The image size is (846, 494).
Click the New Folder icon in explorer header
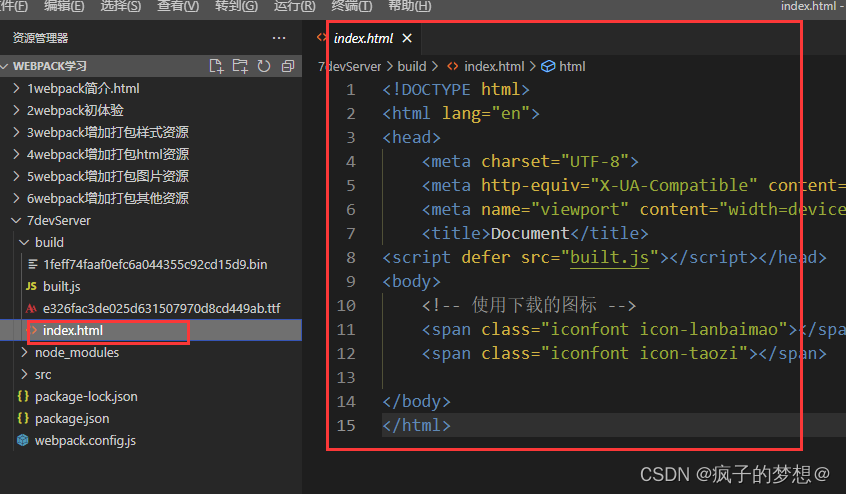[240, 66]
